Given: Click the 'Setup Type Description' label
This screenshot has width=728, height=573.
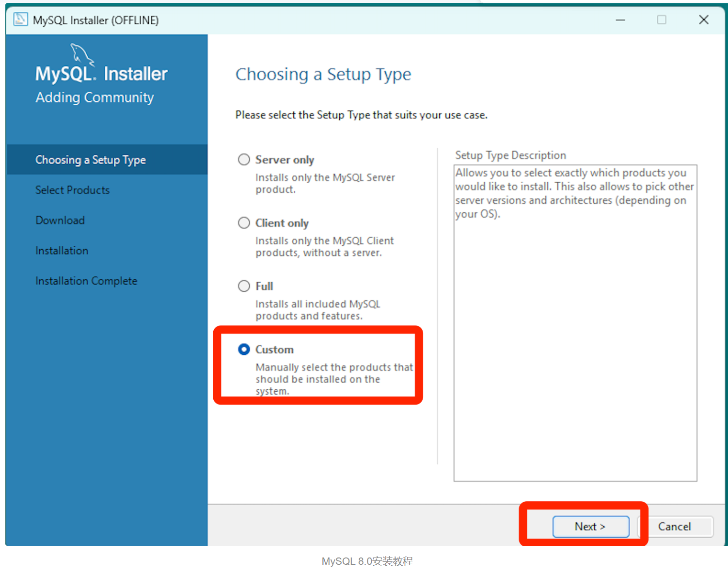Looking at the screenshot, I should point(510,155).
